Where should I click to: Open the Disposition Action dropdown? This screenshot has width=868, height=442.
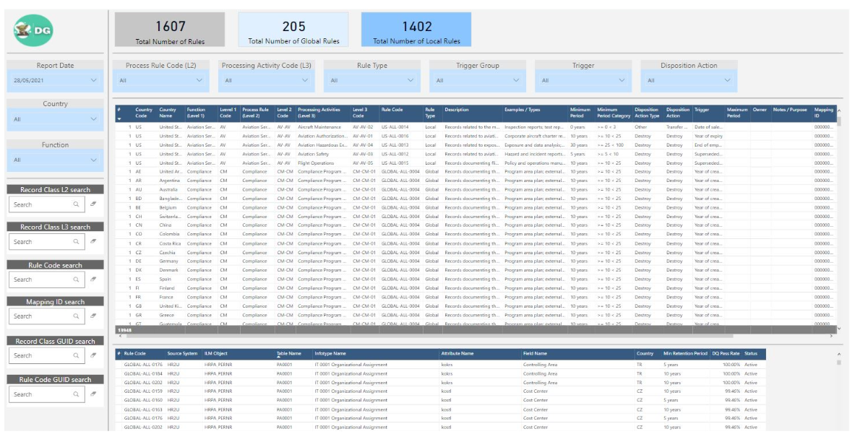pyautogui.click(x=689, y=80)
